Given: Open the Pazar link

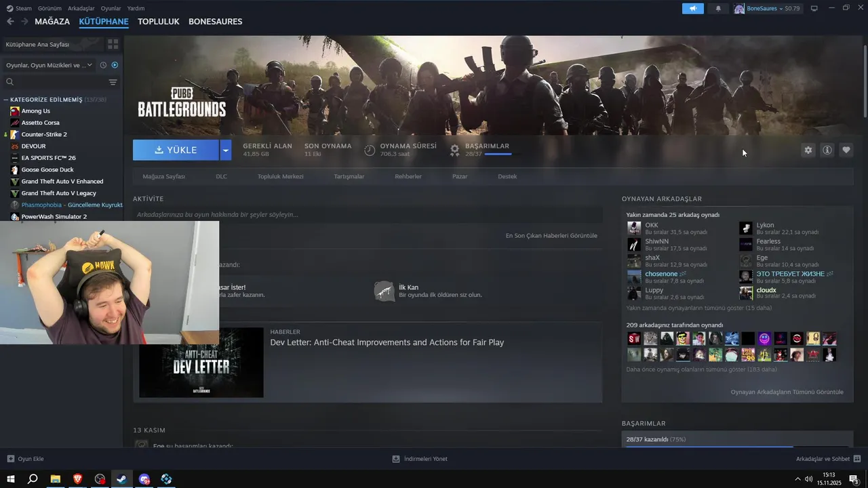Looking at the screenshot, I should click(x=460, y=176).
